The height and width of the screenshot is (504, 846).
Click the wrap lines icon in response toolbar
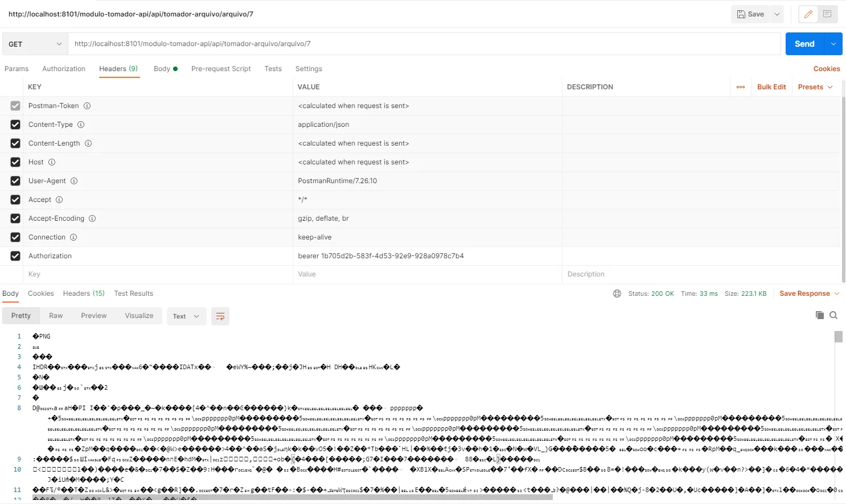point(220,316)
